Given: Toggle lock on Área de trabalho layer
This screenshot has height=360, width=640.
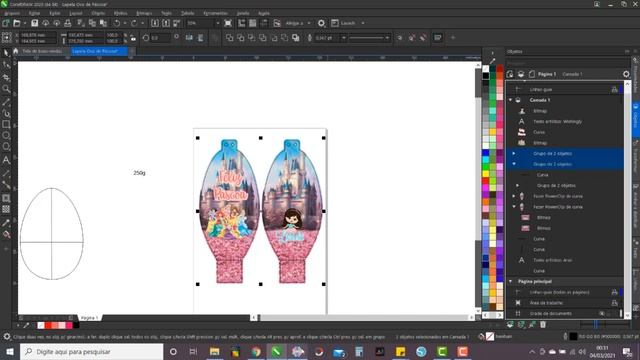Looking at the screenshot, I should pyautogui.click(x=614, y=303).
